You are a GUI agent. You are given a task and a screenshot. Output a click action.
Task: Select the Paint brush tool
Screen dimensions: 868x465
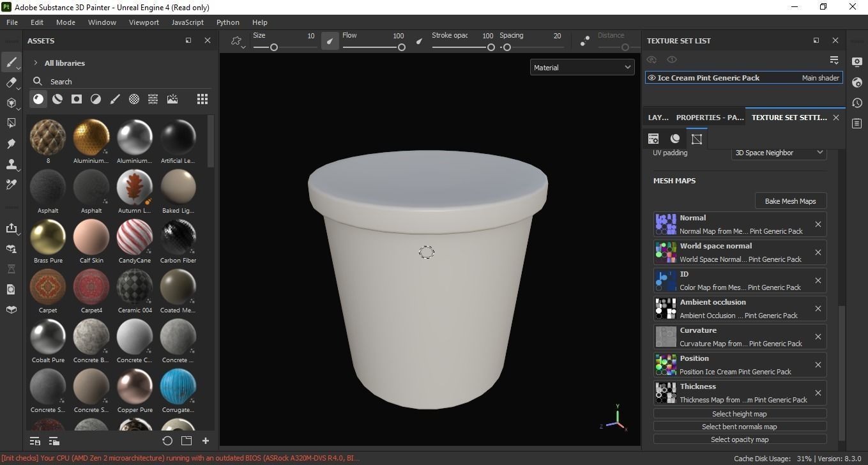tap(11, 62)
